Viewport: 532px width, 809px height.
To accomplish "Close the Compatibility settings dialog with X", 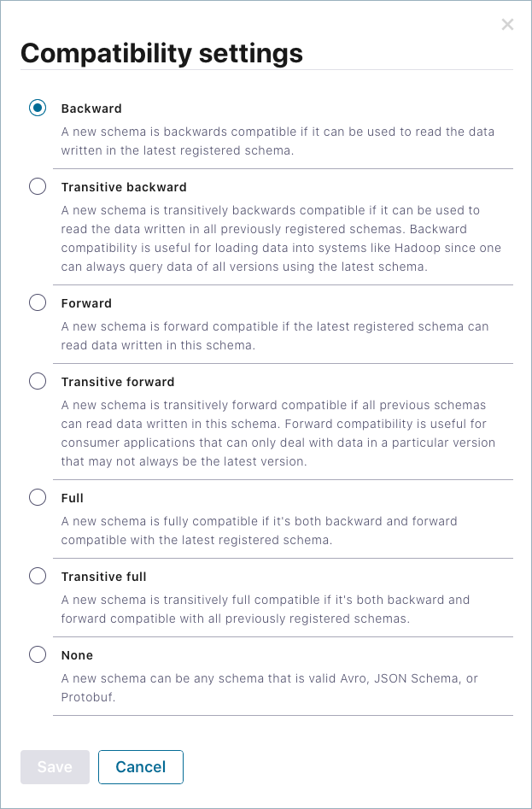I will 507,25.
